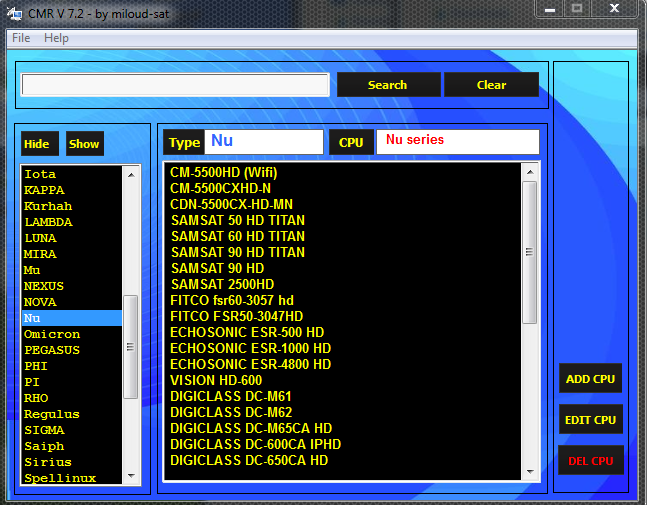Screen dimensions: 647x505
Task: Click the CPU field showing Nu series
Action: tap(458, 142)
